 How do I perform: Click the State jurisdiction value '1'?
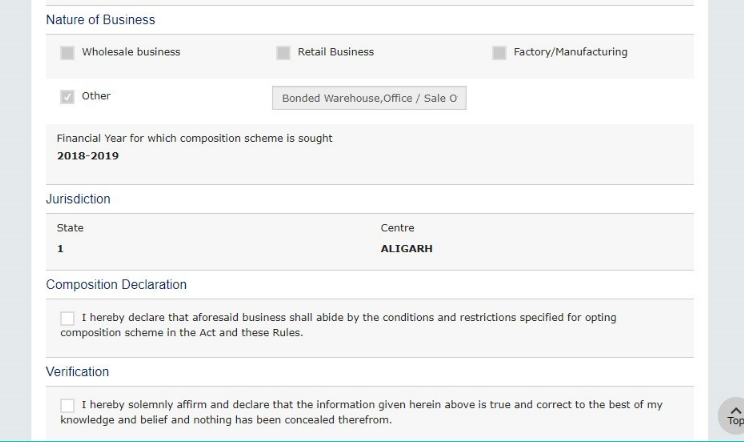pos(60,249)
